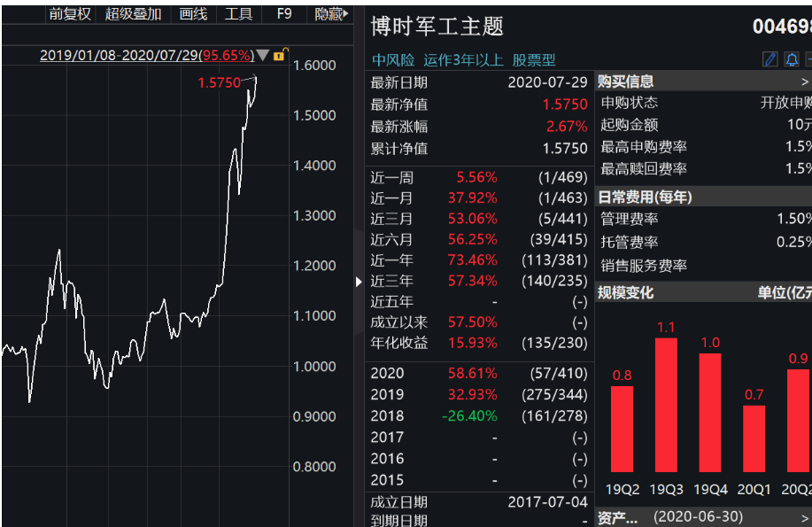Open the 超级叠加 overlay menu
812x527 pixels.
coord(133,14)
